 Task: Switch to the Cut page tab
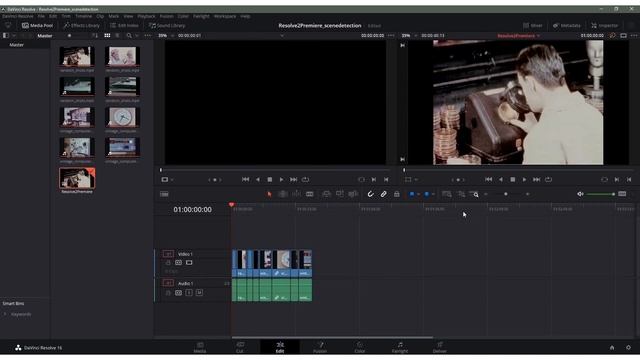click(240, 347)
